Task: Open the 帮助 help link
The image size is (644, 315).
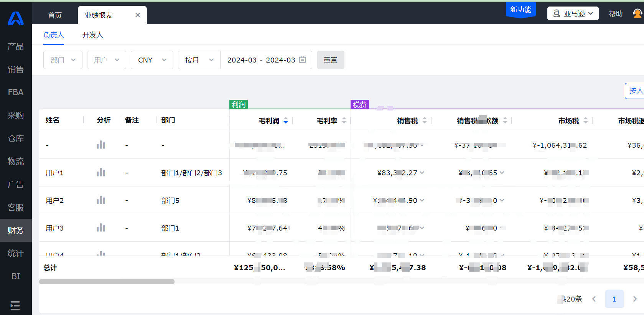Action: [616, 13]
